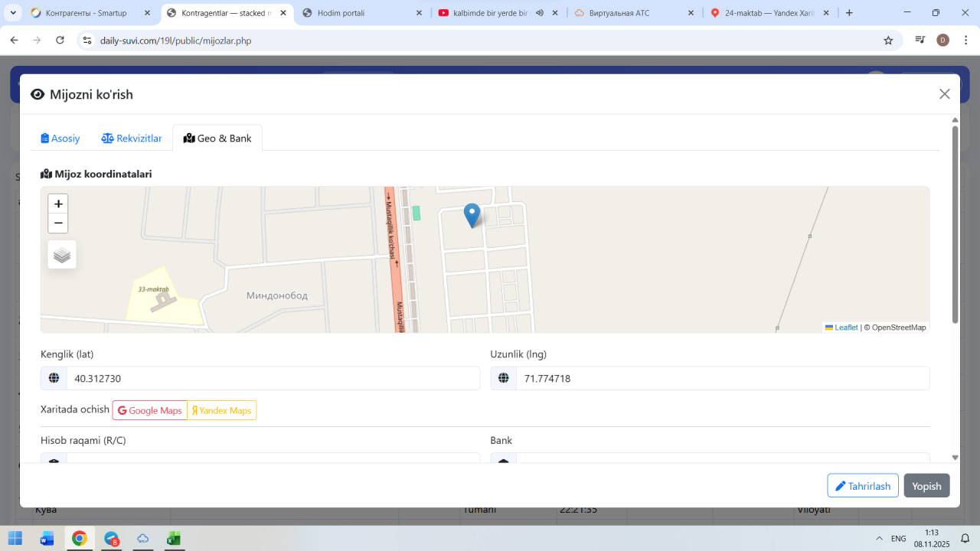The image size is (980, 551).
Task: Show hidden system tray icons
Action: point(879,539)
